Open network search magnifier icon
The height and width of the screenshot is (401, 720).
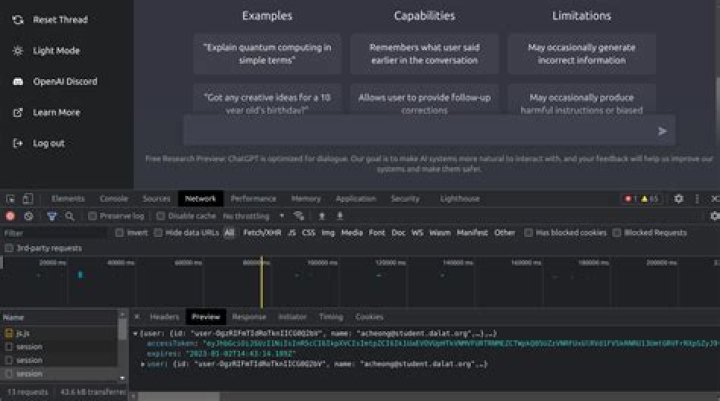coord(69,216)
